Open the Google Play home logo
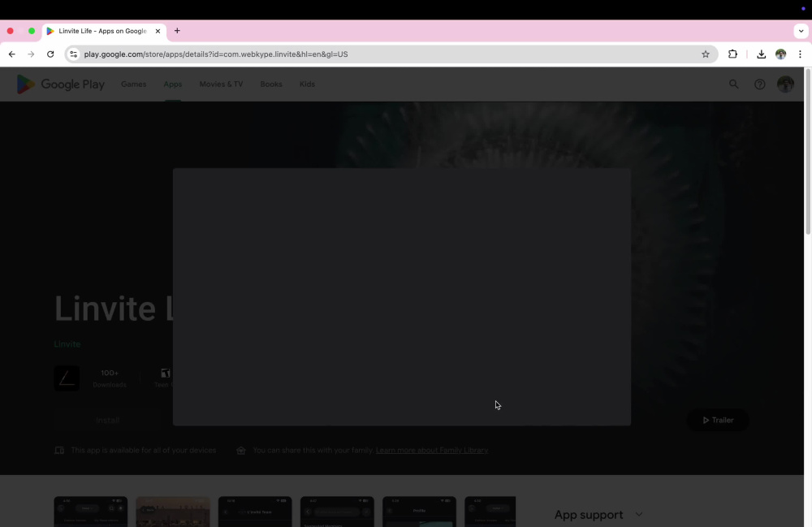This screenshot has width=812, height=527. [61, 84]
